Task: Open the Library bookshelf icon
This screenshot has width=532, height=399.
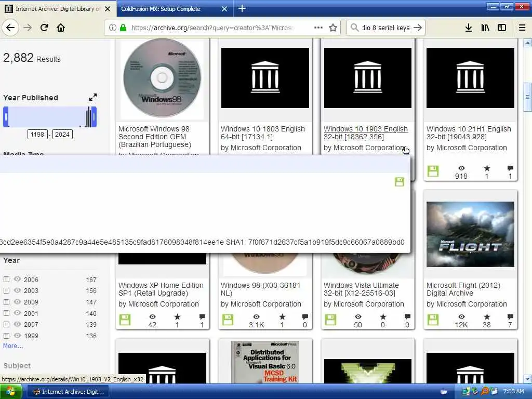Action: [485, 28]
